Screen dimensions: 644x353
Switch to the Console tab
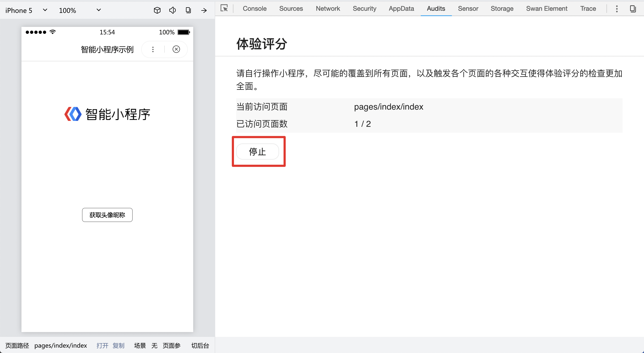[255, 9]
